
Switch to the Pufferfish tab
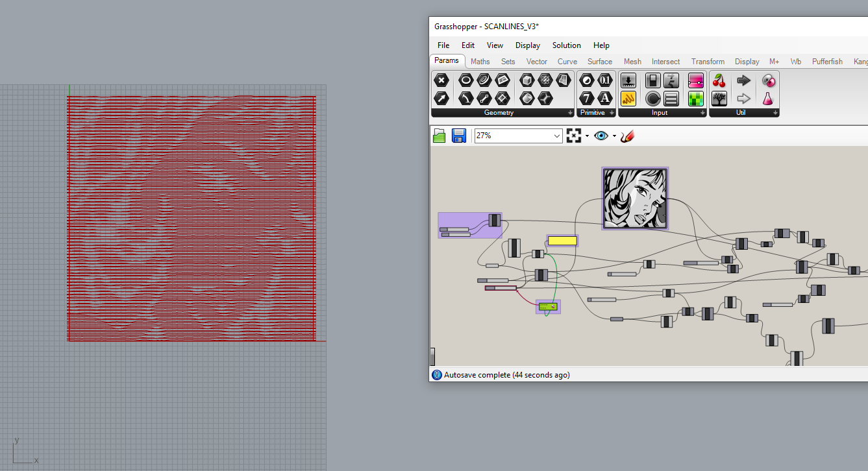(826, 61)
